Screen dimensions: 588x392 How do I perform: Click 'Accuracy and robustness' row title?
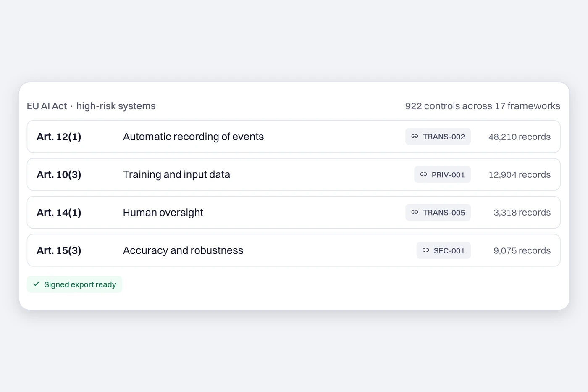[x=183, y=250]
